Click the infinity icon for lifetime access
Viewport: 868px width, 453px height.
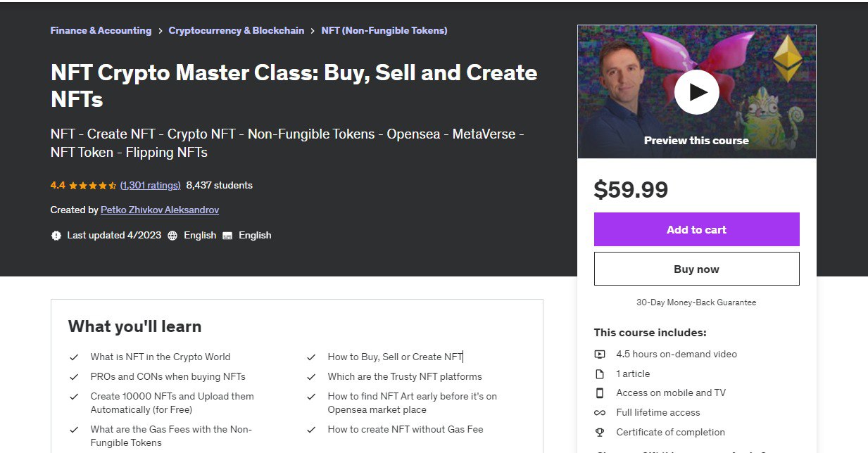coord(599,412)
